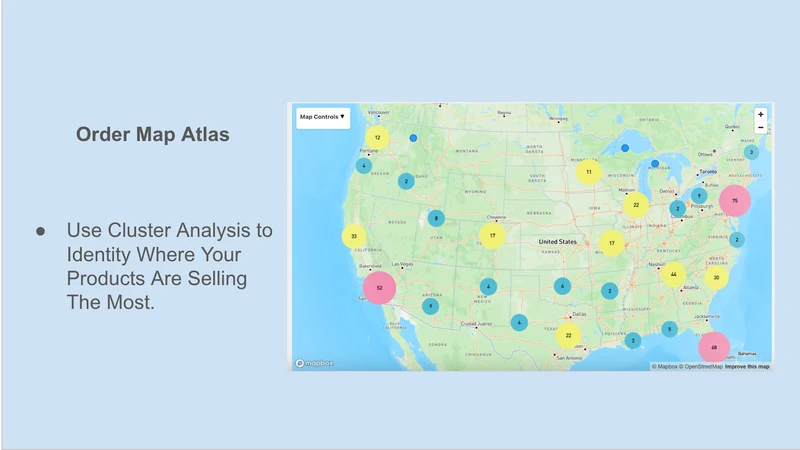This screenshot has height=450, width=800.
Task: Click the Las Vegas city label
Action: coord(402,264)
